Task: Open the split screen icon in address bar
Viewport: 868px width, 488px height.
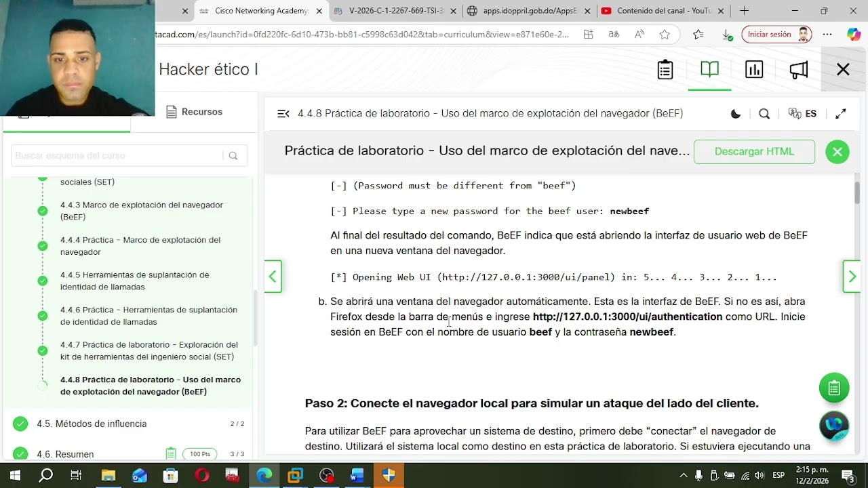Action: (589, 35)
